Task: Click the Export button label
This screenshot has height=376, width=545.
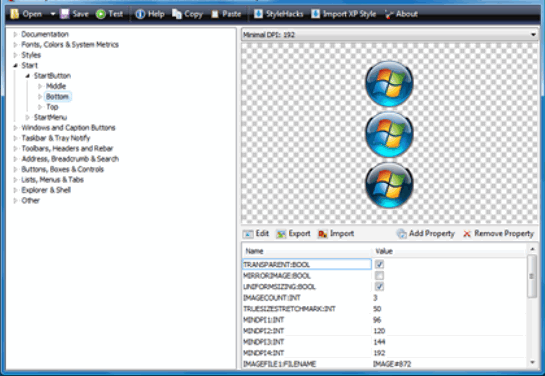Action: (299, 234)
